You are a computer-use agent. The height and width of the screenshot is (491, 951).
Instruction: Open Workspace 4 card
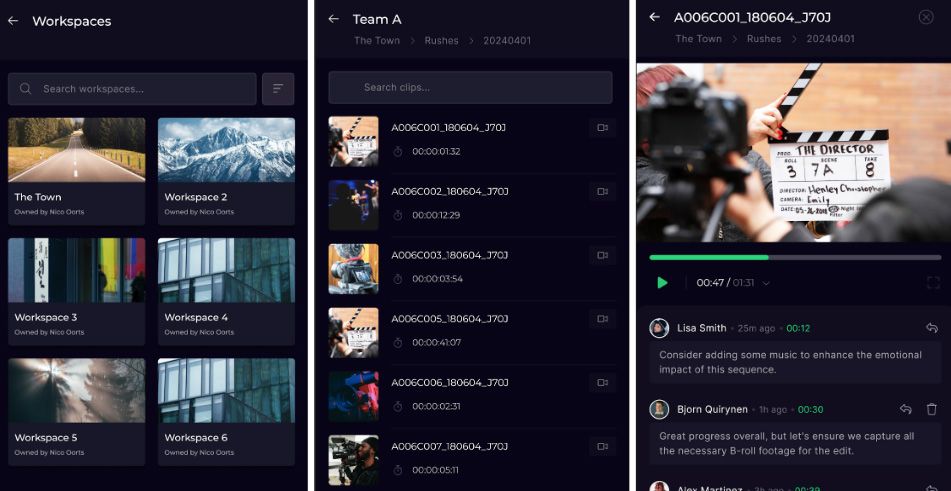tap(226, 291)
